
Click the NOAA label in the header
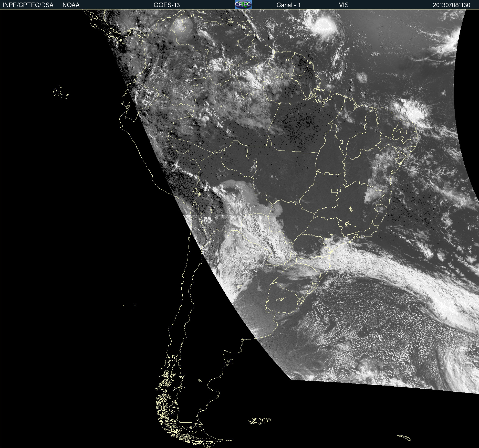[71, 5]
